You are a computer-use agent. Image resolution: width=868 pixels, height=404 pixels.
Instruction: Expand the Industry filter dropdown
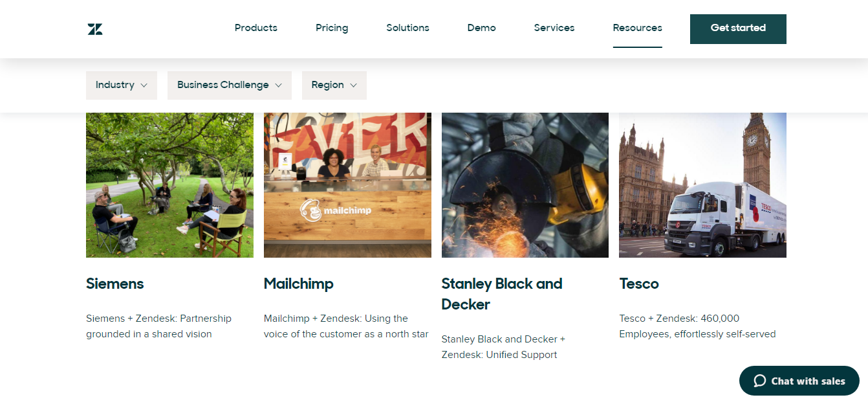coord(121,85)
